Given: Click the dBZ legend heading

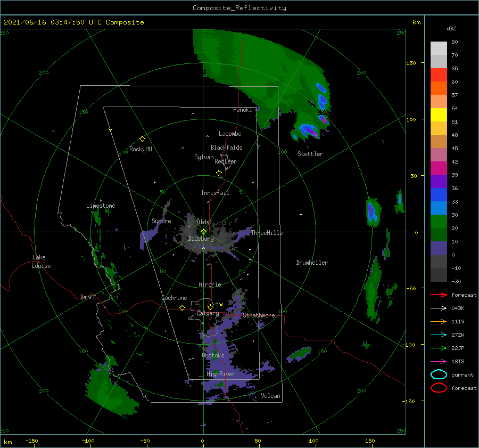Looking at the screenshot, I should tap(451, 28).
